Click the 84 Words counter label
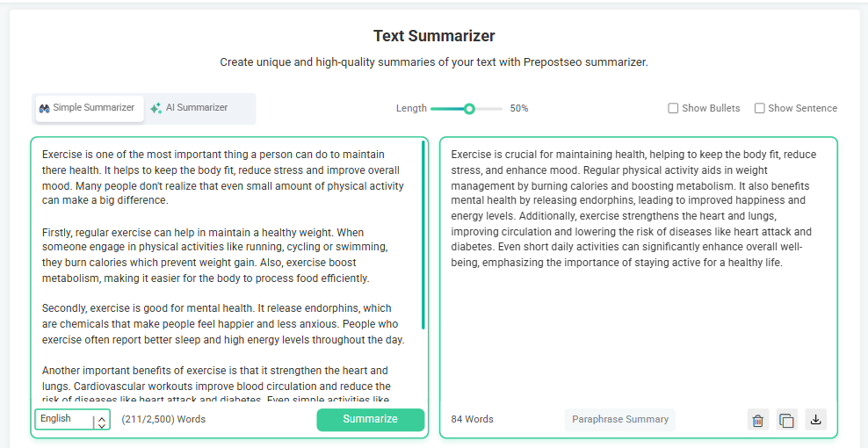The image size is (868, 448). [472, 419]
